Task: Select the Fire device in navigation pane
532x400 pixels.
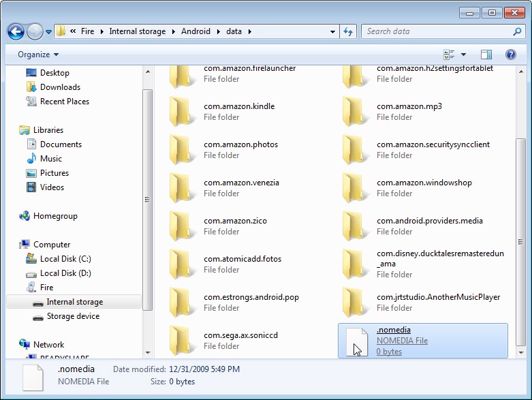Action: (x=46, y=287)
